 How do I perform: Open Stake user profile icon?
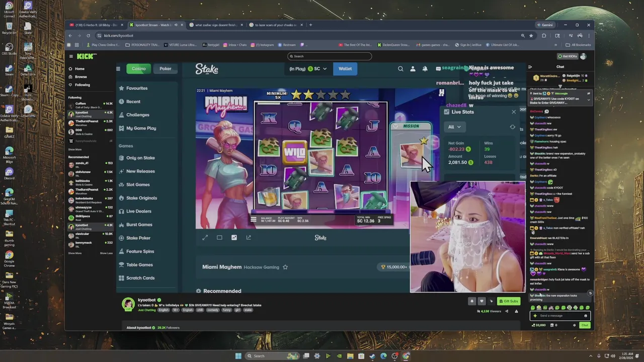(x=413, y=69)
